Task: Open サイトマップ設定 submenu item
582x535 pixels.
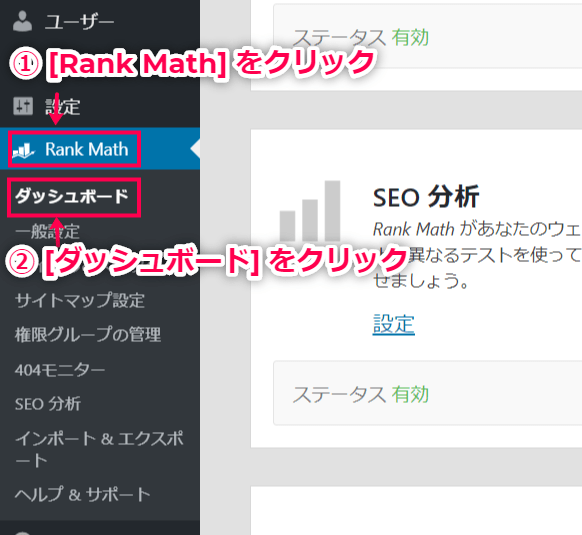Action: (80, 300)
